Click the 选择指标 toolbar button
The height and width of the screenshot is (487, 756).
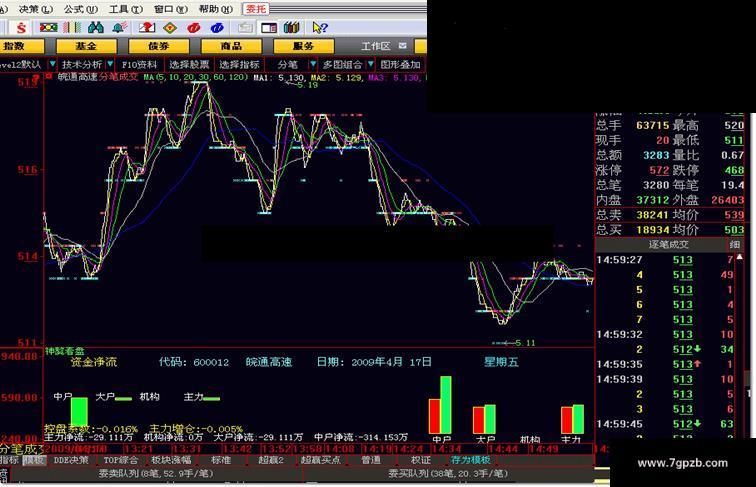240,64
